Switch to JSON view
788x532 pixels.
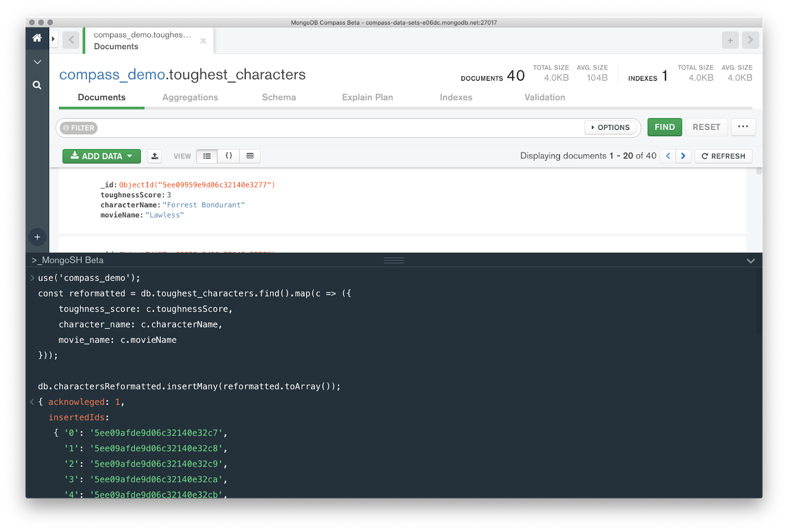(x=229, y=156)
